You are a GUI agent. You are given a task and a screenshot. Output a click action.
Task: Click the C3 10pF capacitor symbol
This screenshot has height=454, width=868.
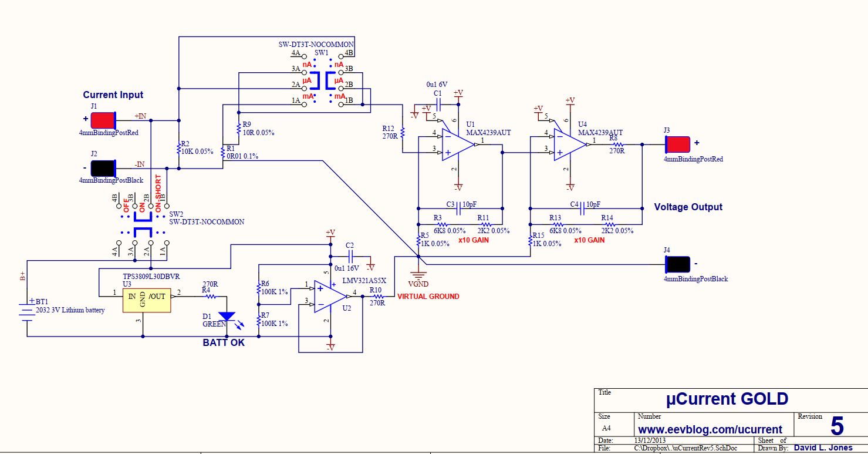(460, 208)
